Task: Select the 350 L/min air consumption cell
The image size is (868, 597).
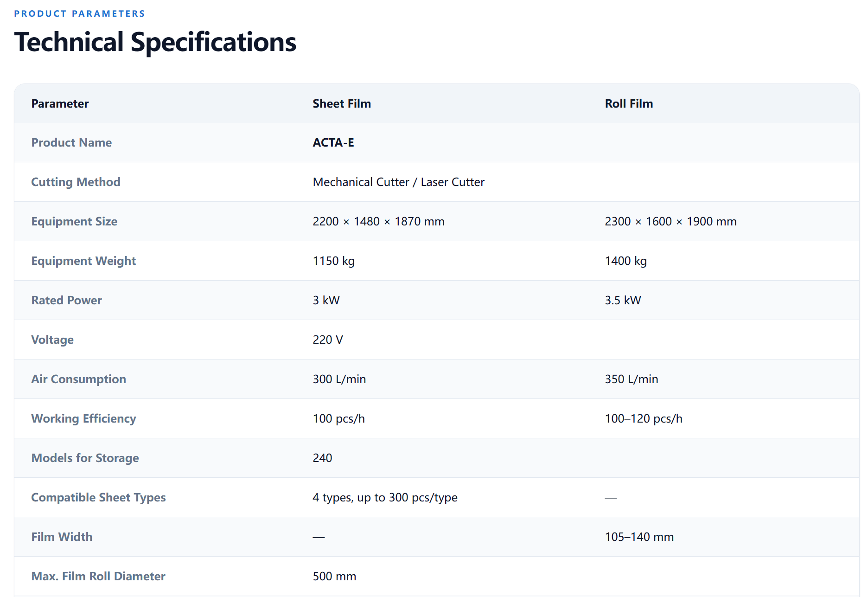Action: (631, 379)
